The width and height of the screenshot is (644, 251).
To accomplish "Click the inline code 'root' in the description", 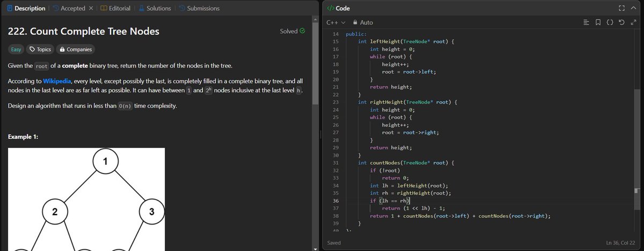I will click(x=41, y=66).
